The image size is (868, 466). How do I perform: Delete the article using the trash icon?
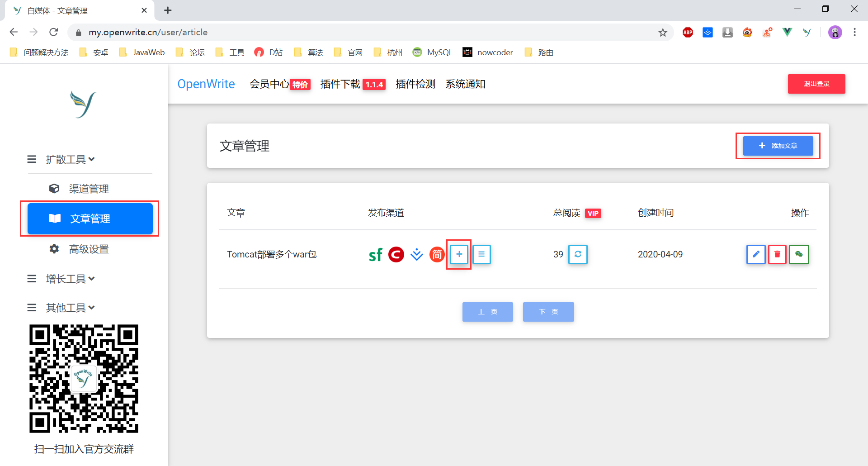click(777, 254)
